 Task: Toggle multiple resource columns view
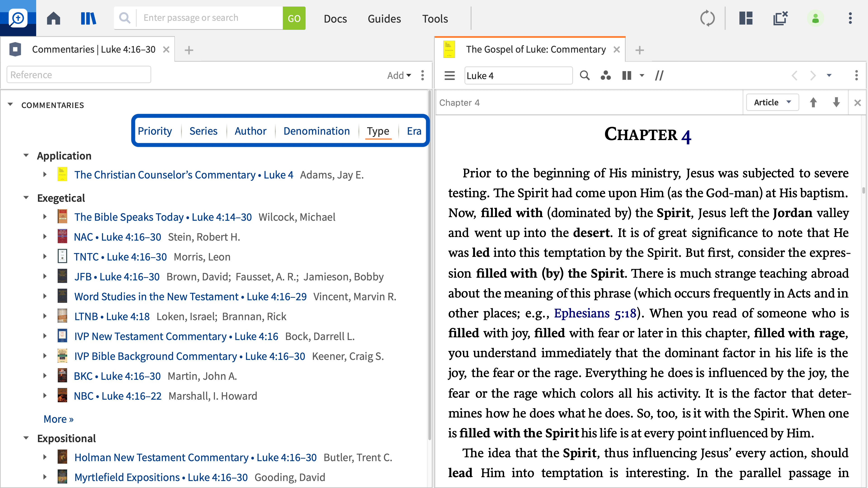(x=626, y=75)
